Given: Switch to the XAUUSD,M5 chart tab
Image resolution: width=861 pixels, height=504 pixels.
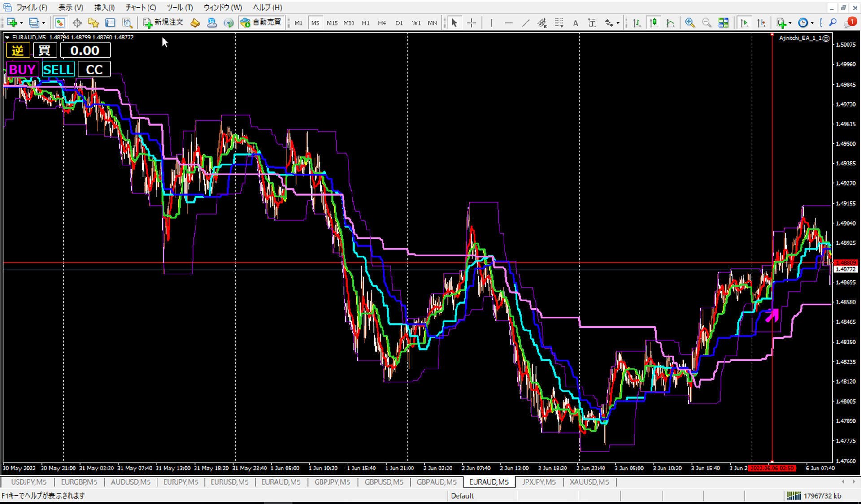Looking at the screenshot, I should pyautogui.click(x=589, y=482).
